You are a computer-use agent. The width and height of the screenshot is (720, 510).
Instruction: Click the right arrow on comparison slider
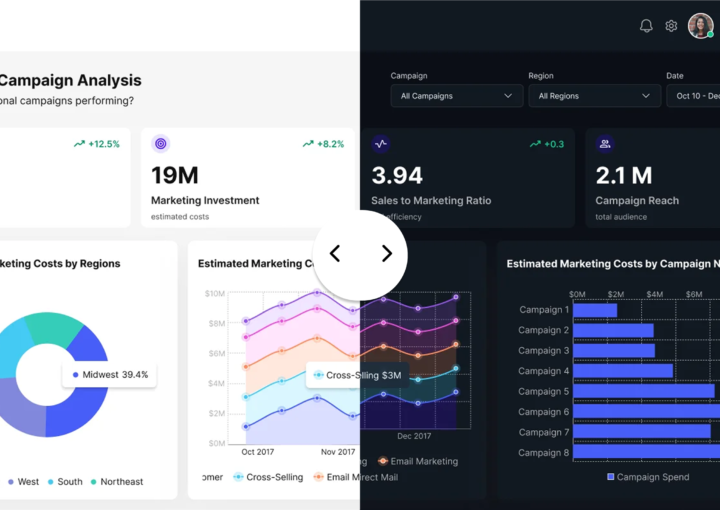386,254
